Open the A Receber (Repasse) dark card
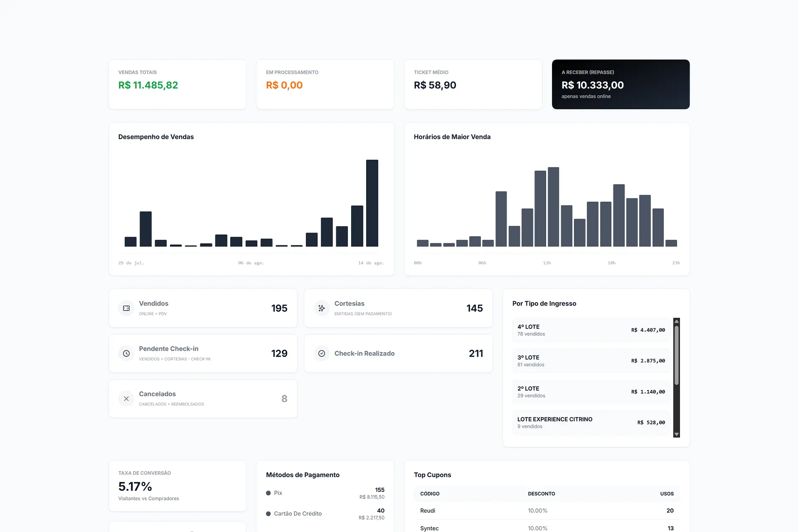 [621, 84]
